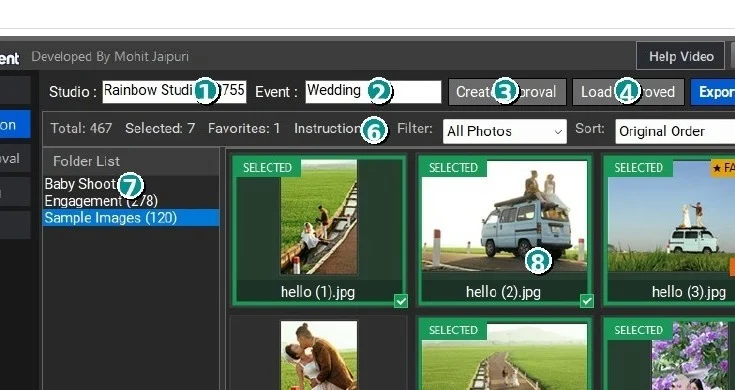Image resolution: width=735 pixels, height=390 pixels.
Task: Click the highlighted blue sidebar tab
Action: coord(15,125)
